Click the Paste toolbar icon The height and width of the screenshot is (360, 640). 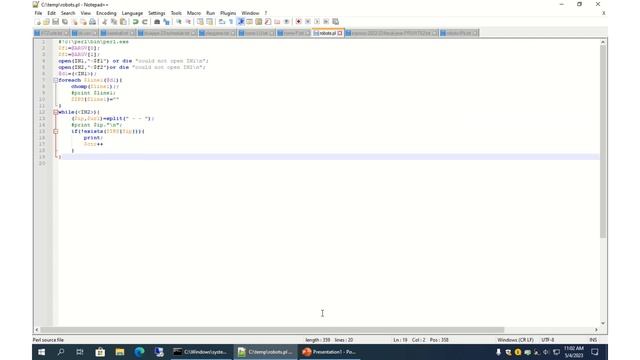123,22
